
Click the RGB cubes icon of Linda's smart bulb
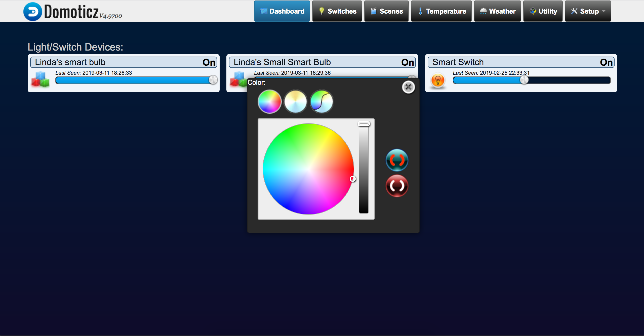click(40, 79)
